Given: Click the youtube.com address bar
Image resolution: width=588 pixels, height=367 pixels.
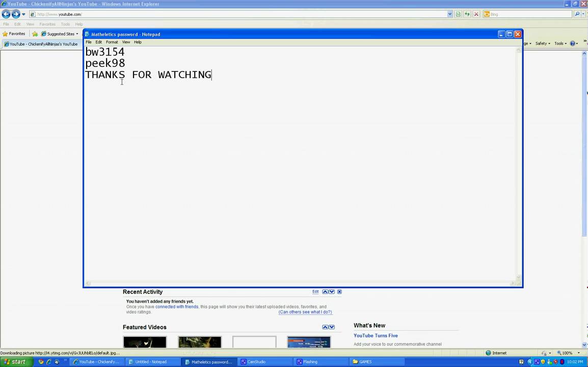Looking at the screenshot, I should (x=238, y=14).
